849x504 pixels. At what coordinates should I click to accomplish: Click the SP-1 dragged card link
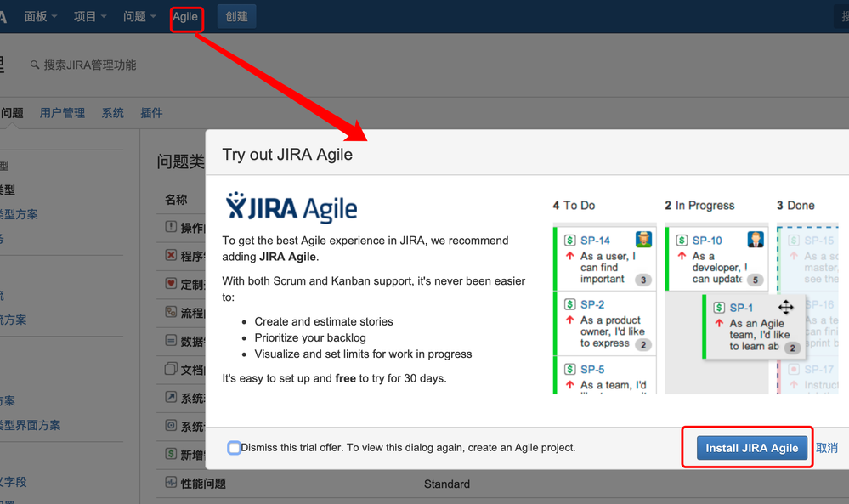click(741, 308)
